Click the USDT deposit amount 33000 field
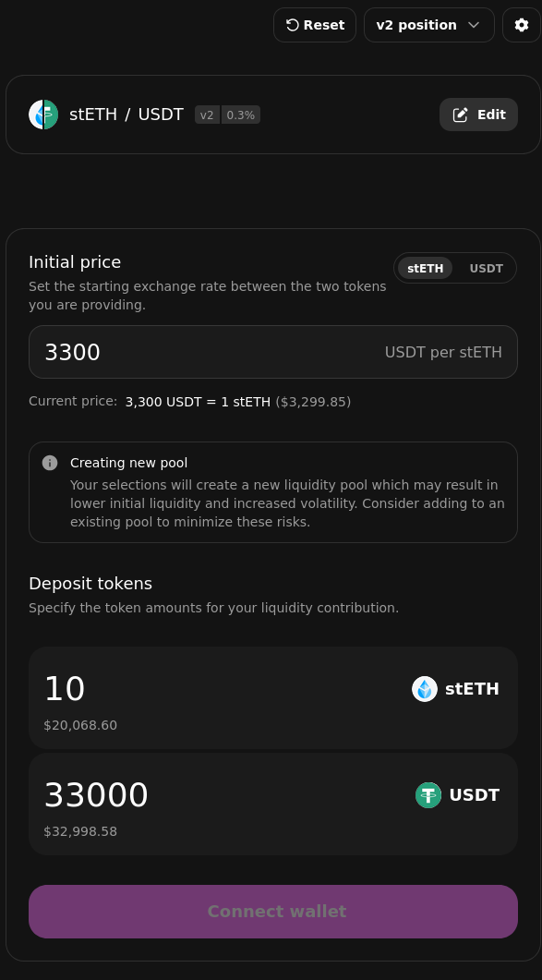 [273, 805]
